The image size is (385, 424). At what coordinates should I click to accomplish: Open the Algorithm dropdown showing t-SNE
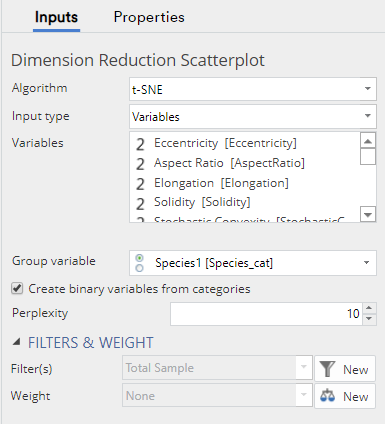253,89
